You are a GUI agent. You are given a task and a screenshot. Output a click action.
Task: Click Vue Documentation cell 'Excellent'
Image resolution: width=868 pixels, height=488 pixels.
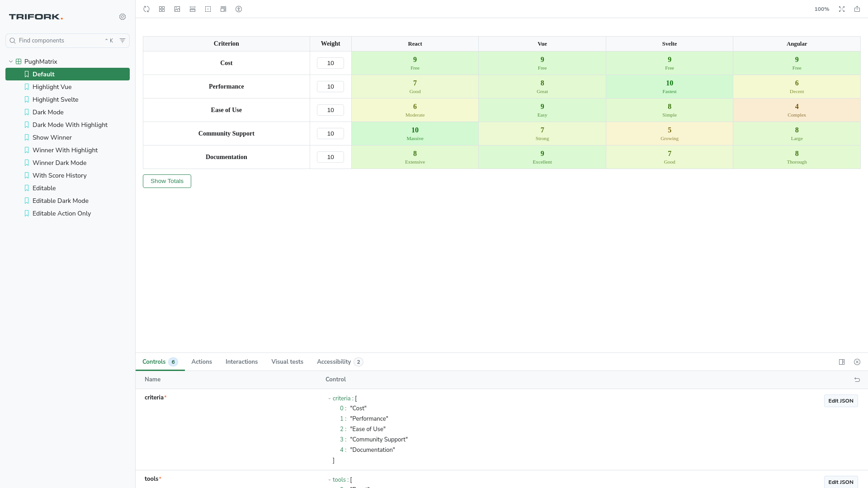coord(542,157)
